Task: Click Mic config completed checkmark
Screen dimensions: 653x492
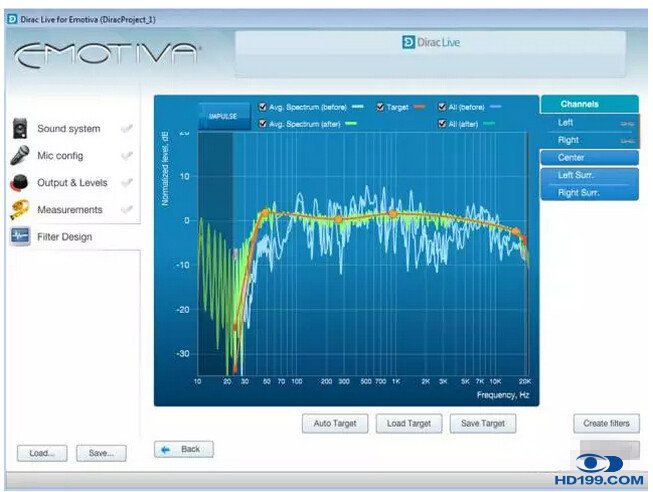Action: click(127, 156)
